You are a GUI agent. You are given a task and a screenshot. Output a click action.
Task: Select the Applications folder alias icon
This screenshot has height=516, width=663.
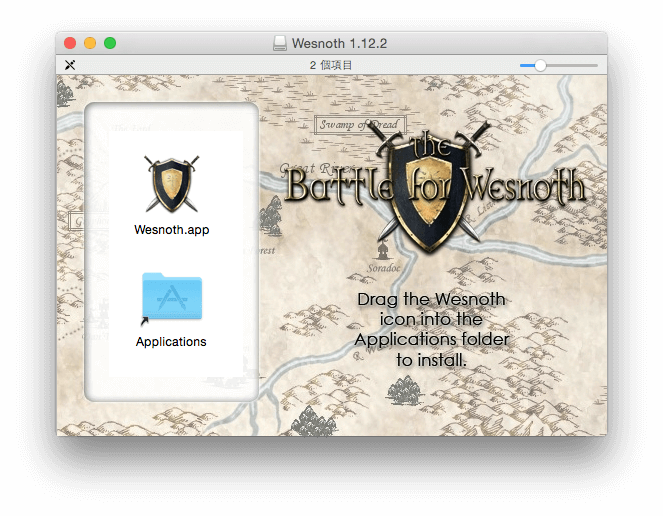pyautogui.click(x=172, y=299)
